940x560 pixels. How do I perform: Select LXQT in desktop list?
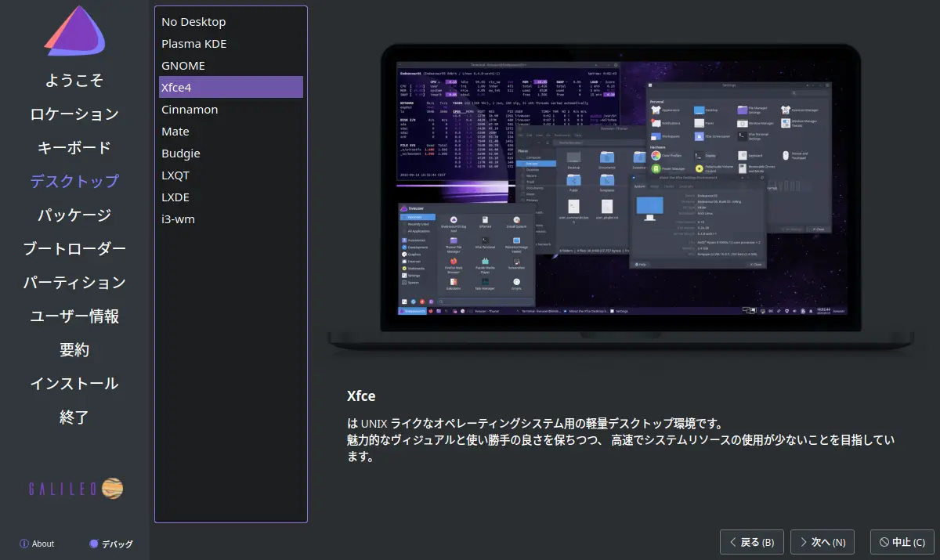click(175, 175)
